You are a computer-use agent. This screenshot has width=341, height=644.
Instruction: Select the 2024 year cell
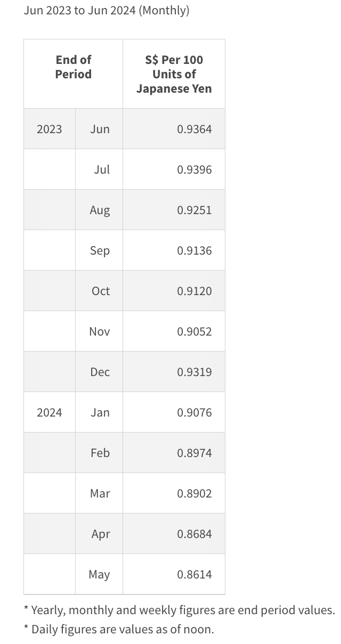[x=50, y=412]
